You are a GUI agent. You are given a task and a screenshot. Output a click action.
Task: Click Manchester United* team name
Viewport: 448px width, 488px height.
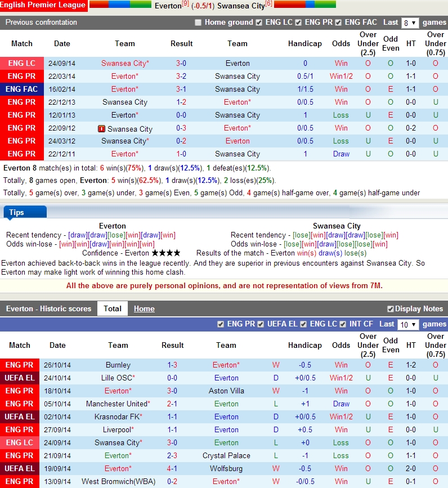(x=118, y=404)
